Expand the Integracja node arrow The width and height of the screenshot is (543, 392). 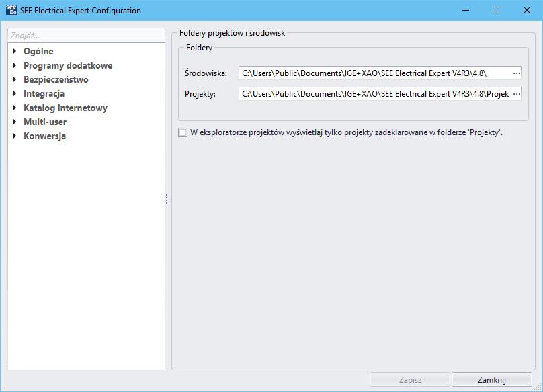click(x=15, y=93)
